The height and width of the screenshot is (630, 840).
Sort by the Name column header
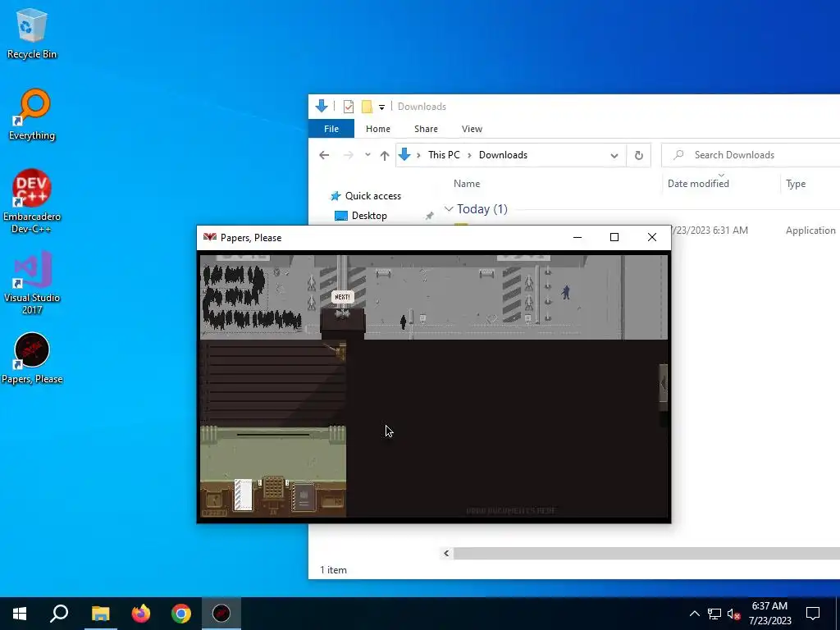click(467, 184)
